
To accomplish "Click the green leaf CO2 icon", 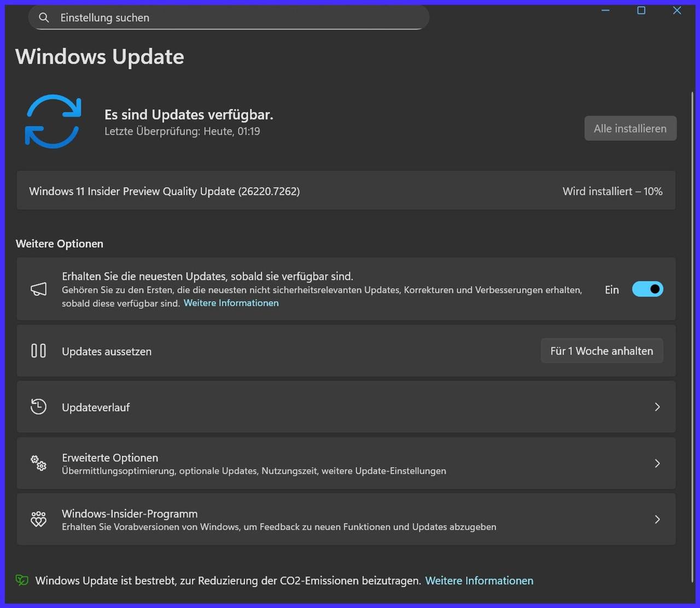I will coord(22,581).
